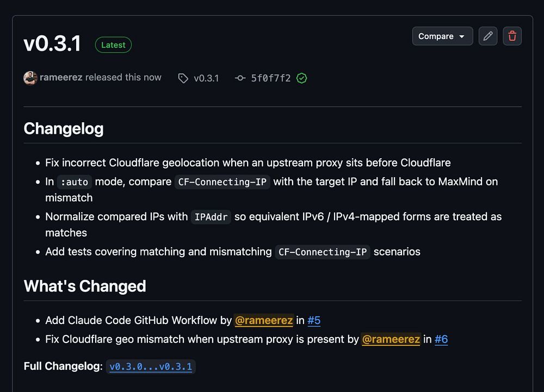Open the v0.3.0...v0.3.1 full changelog comparison
This screenshot has width=544, height=392.
click(x=151, y=366)
